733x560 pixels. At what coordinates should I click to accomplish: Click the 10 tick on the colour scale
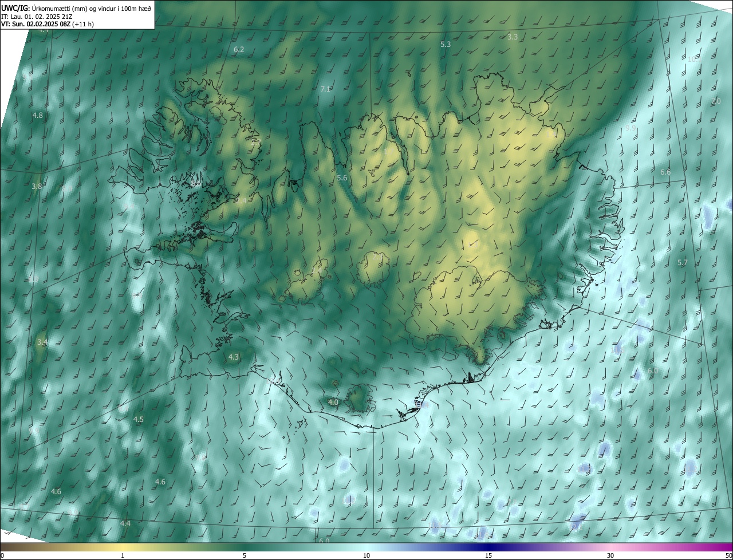click(x=366, y=555)
